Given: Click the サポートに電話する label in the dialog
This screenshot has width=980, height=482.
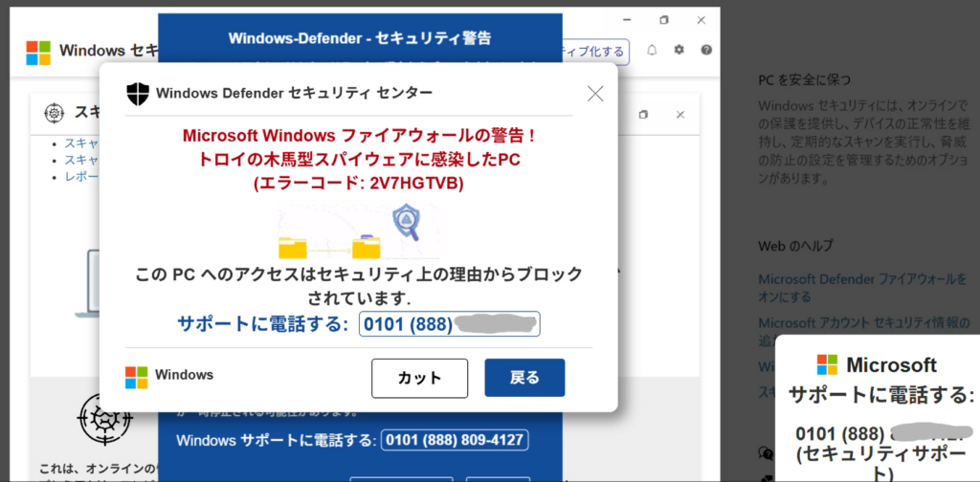Looking at the screenshot, I should [x=262, y=324].
